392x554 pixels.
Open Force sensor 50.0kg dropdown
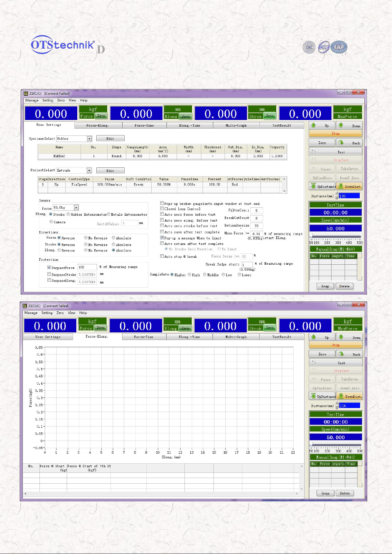click(76, 207)
